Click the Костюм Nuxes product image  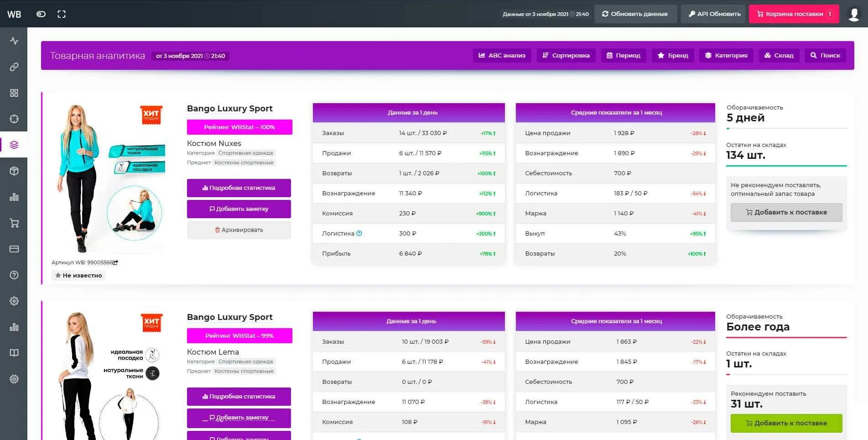pyautogui.click(x=109, y=178)
